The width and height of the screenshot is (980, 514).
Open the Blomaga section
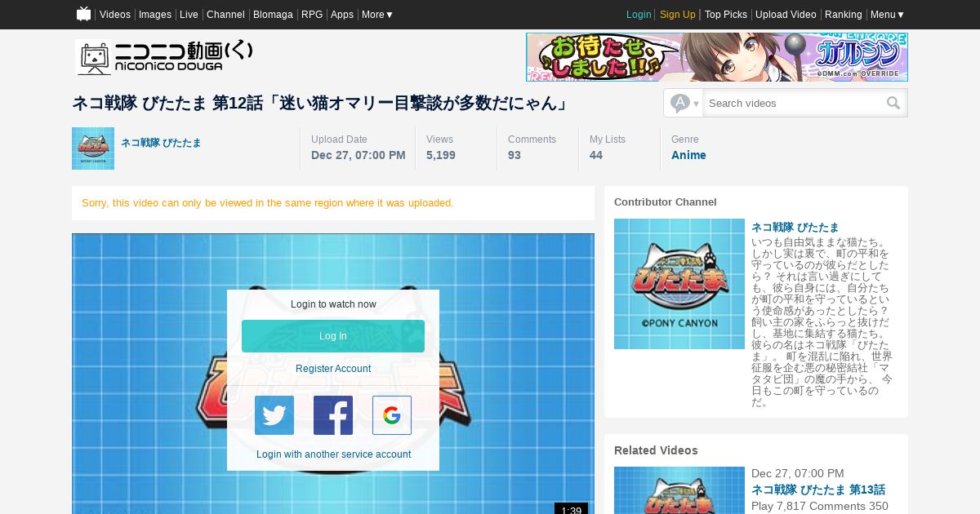(273, 15)
